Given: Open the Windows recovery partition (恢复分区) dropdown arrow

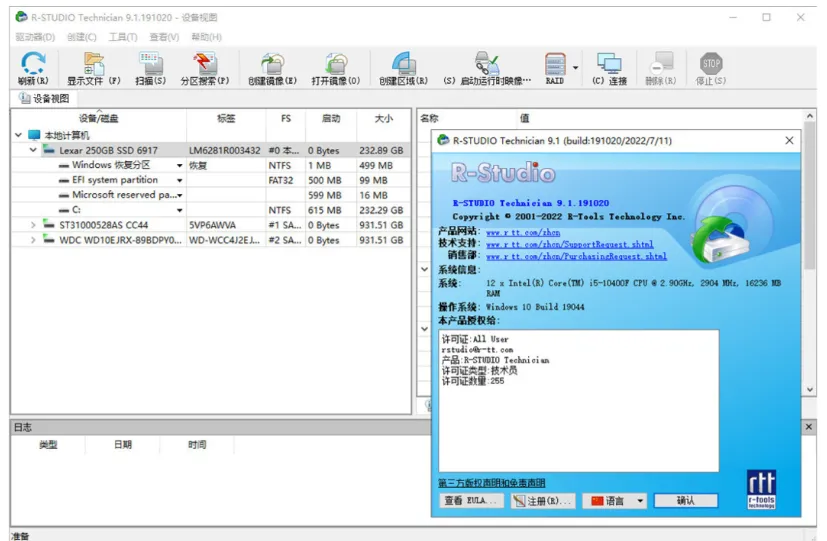Looking at the screenshot, I should (179, 166).
